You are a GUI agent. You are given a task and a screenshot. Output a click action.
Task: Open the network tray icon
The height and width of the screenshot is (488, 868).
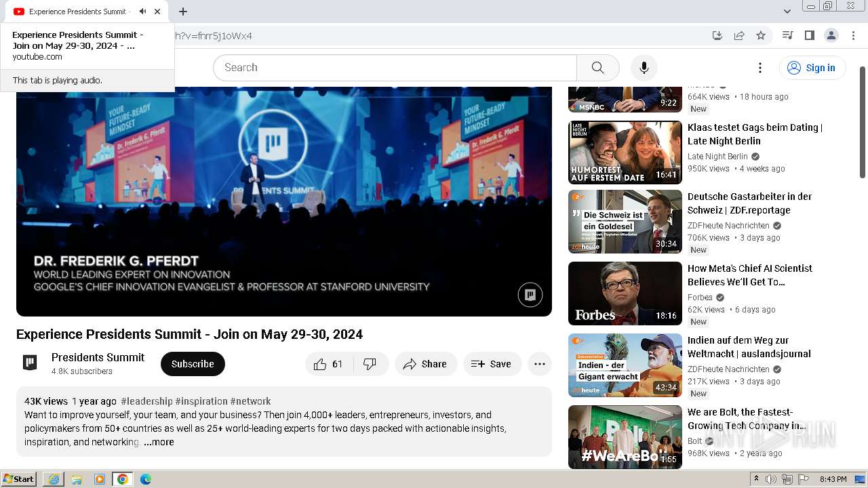787,479
